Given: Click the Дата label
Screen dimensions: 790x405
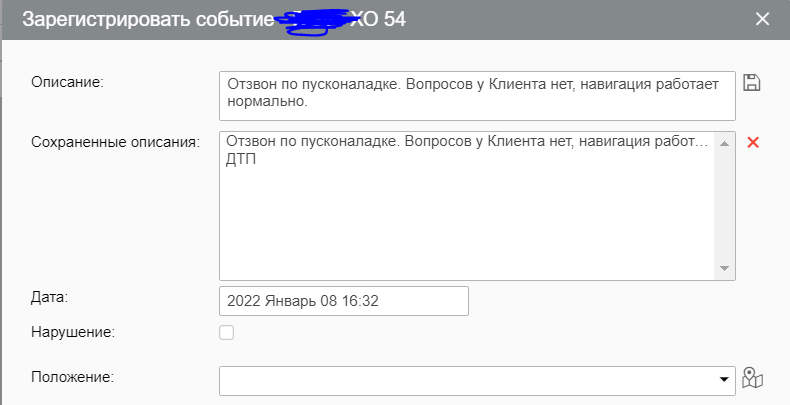Looking at the screenshot, I should coord(49,297).
